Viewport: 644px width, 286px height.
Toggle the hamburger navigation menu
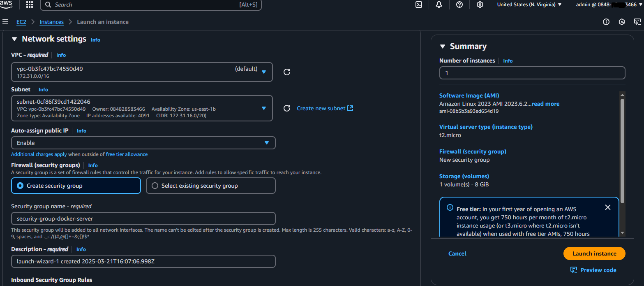point(5,22)
